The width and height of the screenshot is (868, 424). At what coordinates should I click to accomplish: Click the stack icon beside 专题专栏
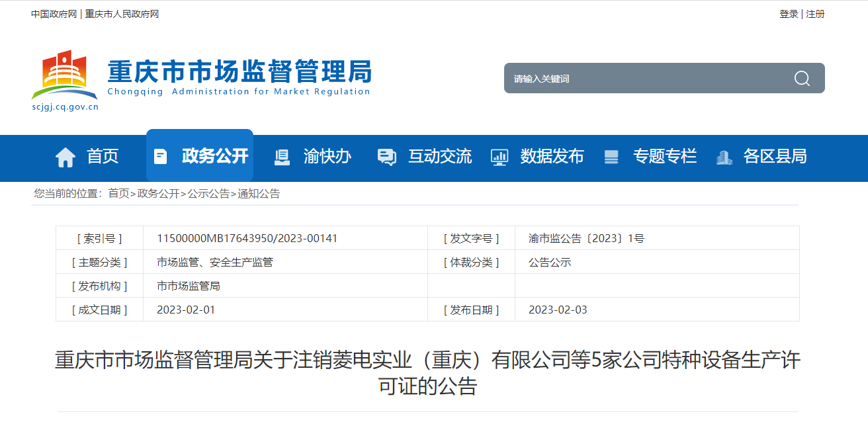coord(611,157)
